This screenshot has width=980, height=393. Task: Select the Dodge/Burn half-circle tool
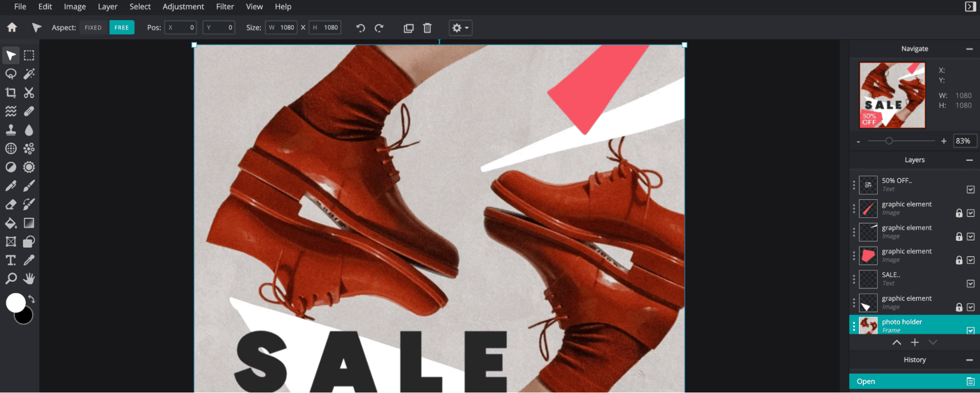click(x=11, y=167)
